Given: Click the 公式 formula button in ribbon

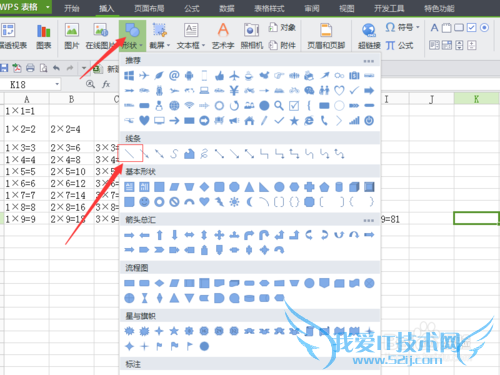Looking at the screenshot, I should coord(400,45).
